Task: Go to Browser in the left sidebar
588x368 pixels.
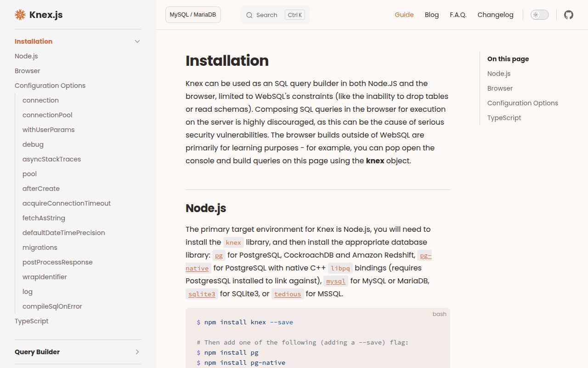Action: click(x=27, y=71)
